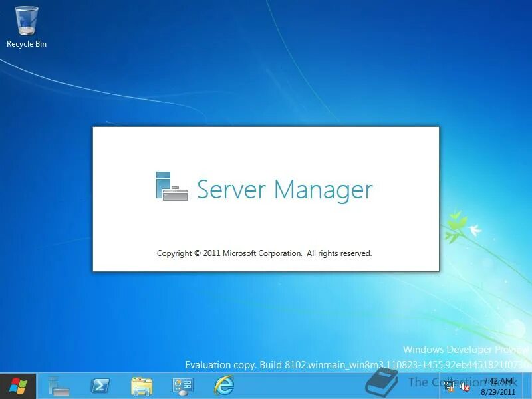
Task: Launch Internet Explorer from the taskbar
Action: [224, 386]
